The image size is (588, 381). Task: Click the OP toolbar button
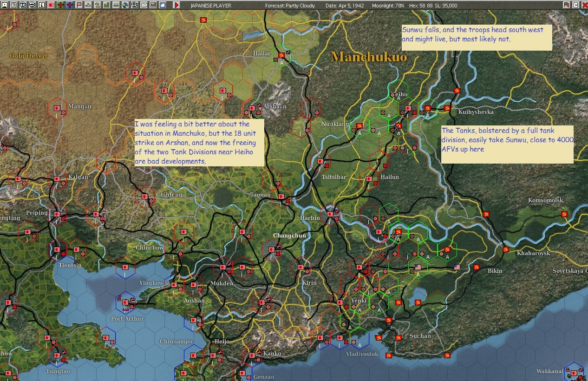[144, 5]
